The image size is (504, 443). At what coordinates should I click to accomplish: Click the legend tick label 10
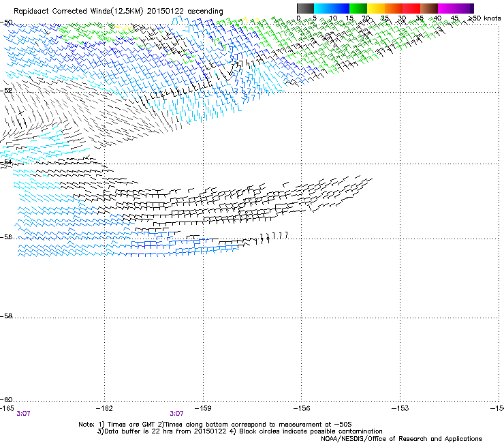[x=333, y=18]
